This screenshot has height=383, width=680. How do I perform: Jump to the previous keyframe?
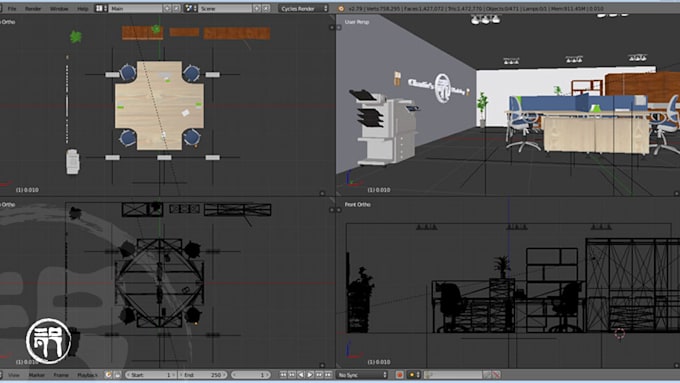[x=292, y=375]
